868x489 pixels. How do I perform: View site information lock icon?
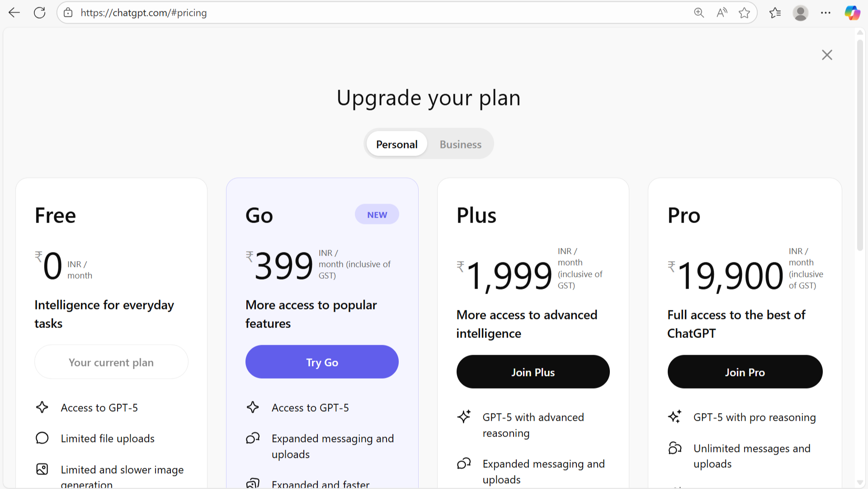pyautogui.click(x=68, y=13)
